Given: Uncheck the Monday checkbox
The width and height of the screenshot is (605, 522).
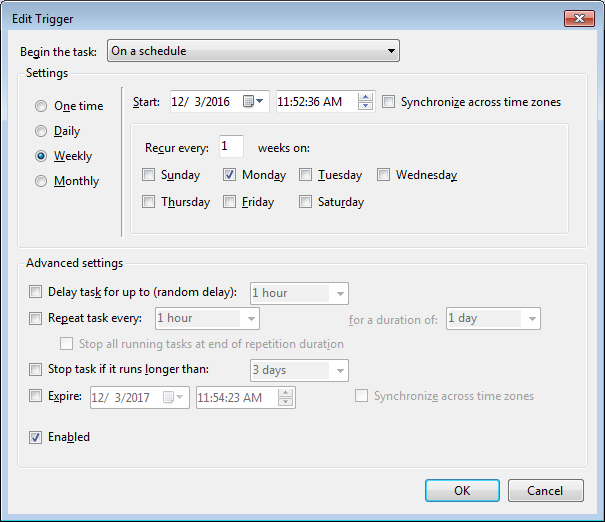Looking at the screenshot, I should [229, 174].
